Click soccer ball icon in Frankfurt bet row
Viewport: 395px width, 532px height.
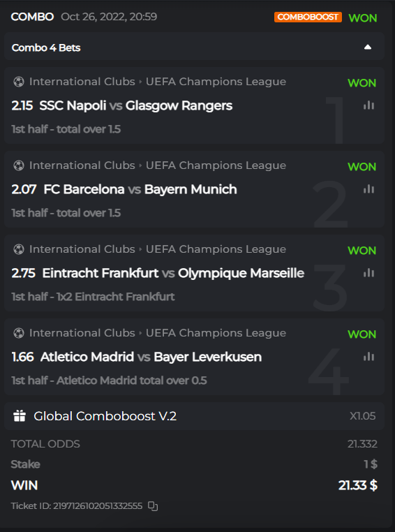point(19,249)
